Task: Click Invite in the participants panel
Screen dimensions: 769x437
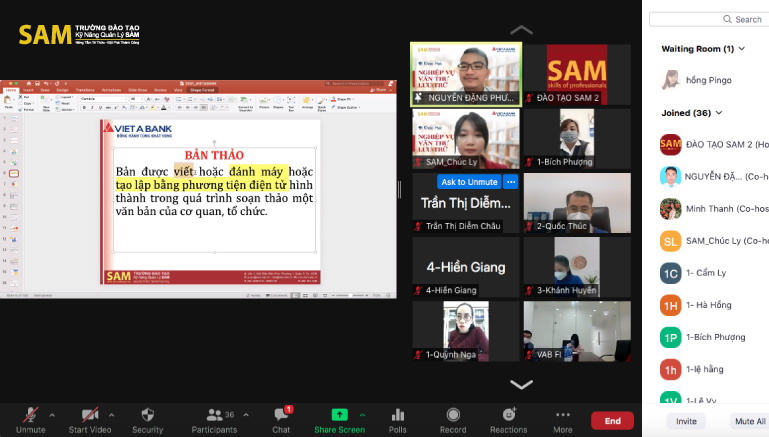Action: click(686, 421)
